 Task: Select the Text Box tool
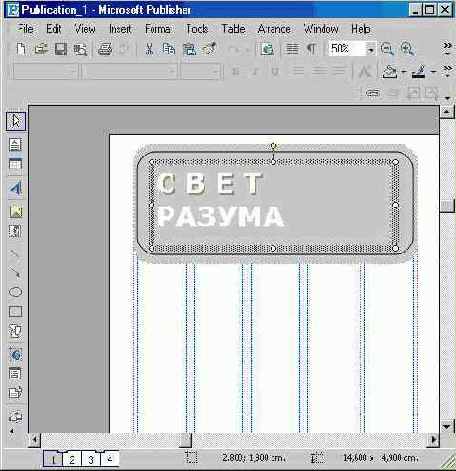pos(15,144)
